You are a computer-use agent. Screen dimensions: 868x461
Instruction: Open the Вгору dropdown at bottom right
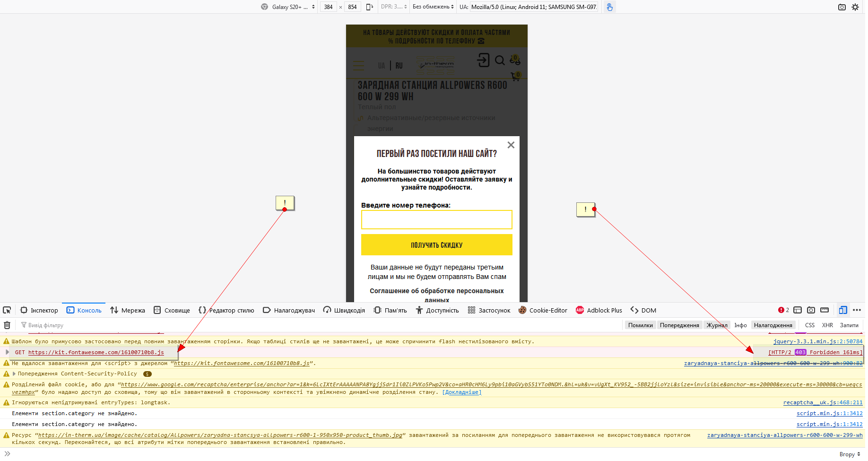click(x=850, y=454)
